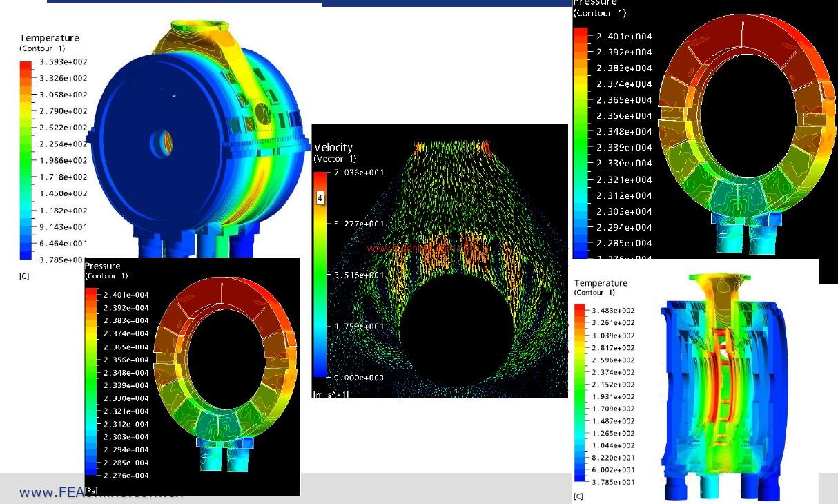Click color bar of Temperature legend topping 3.483e+002

(580, 393)
